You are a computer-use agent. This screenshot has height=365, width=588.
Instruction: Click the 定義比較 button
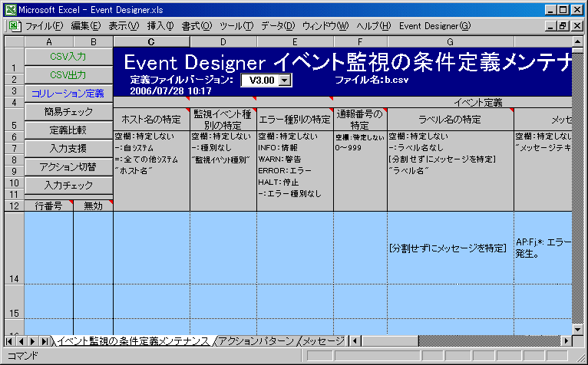[68, 130]
